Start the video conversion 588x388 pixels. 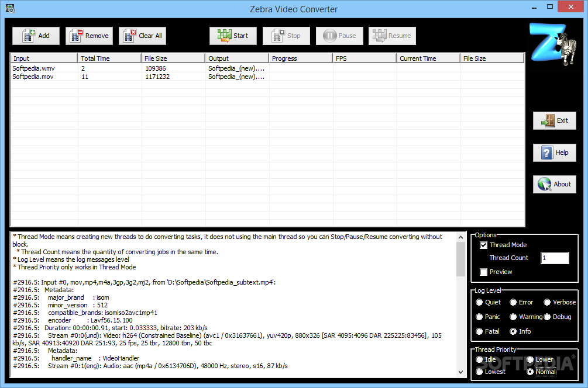pyautogui.click(x=233, y=36)
